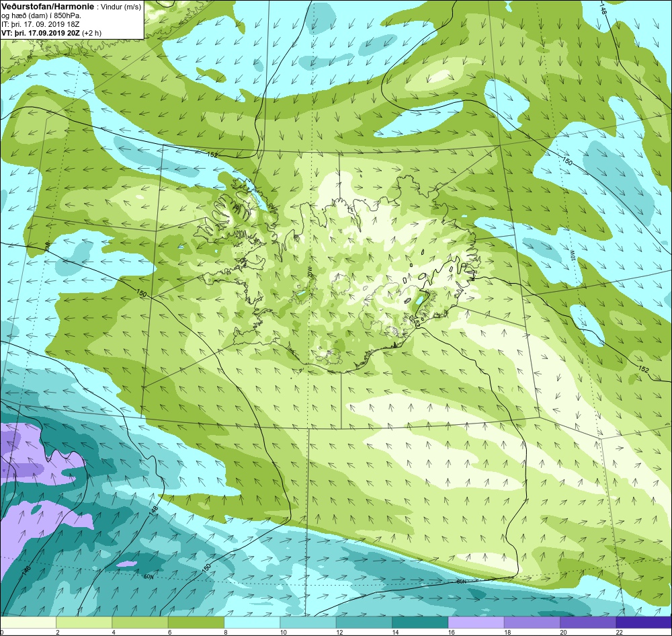Click the 'VT: þri. 17.09.2019 20Z (+2 h)' line
Image resolution: width=672 pixels, height=636 pixels.
tap(52, 33)
